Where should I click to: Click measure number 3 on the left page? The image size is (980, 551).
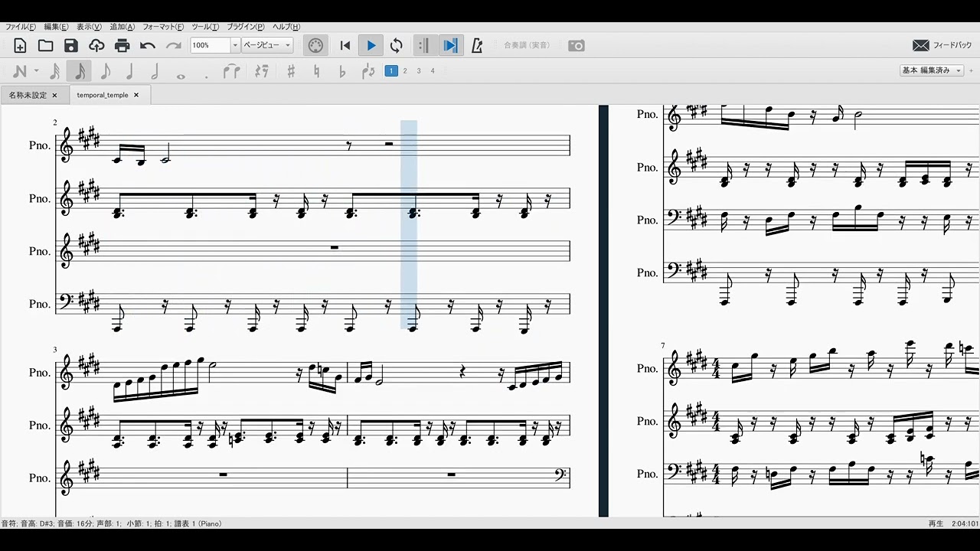[x=55, y=350]
